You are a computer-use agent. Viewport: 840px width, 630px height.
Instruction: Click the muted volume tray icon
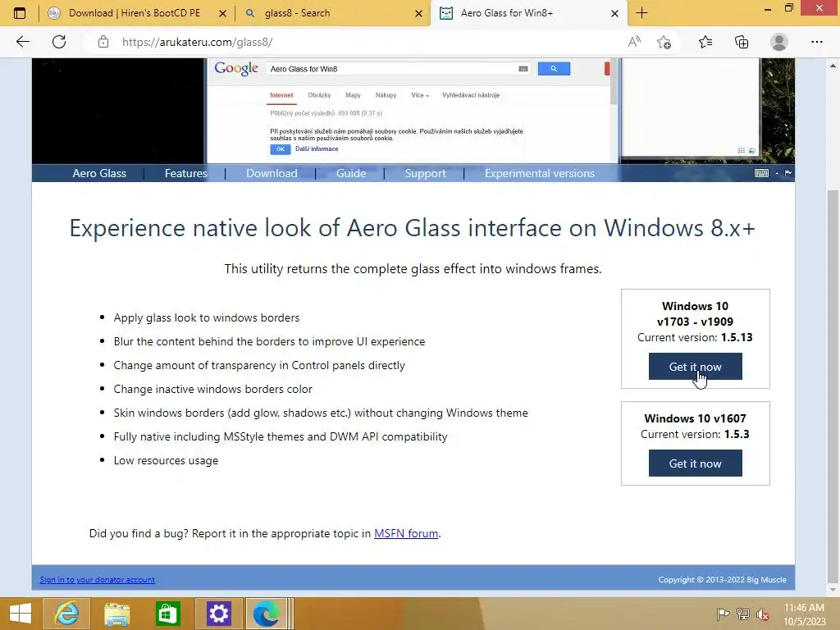pyautogui.click(x=763, y=614)
